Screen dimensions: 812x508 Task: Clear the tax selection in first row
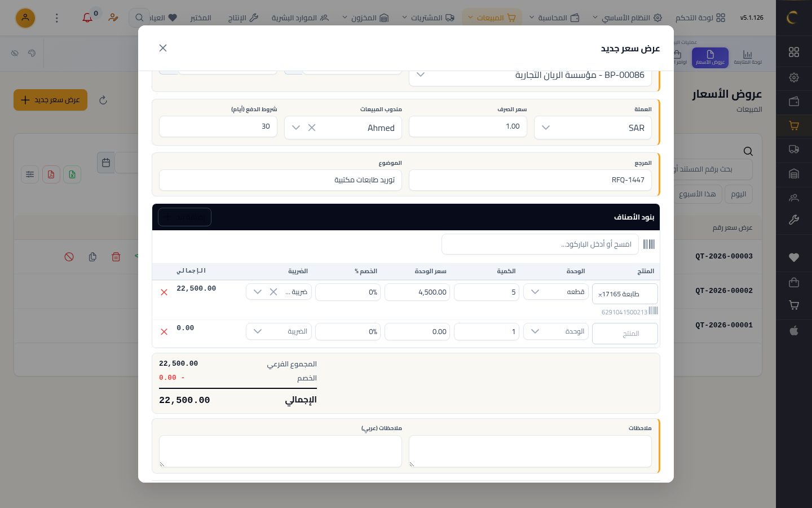273,292
